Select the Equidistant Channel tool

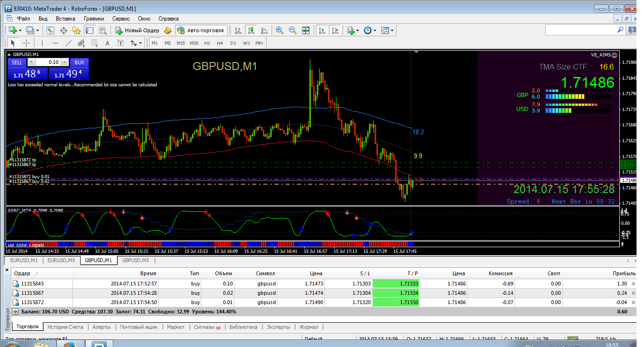(82, 43)
